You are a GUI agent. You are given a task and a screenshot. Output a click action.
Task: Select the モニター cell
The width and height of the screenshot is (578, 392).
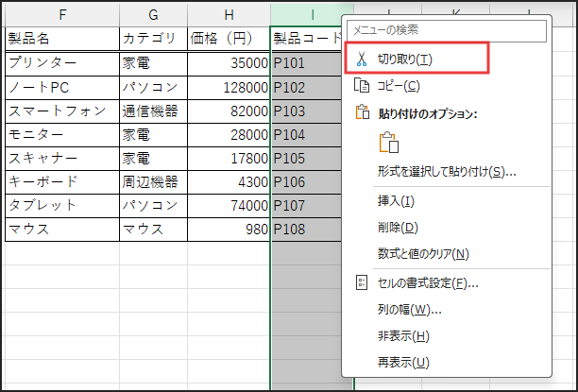[x=62, y=135]
